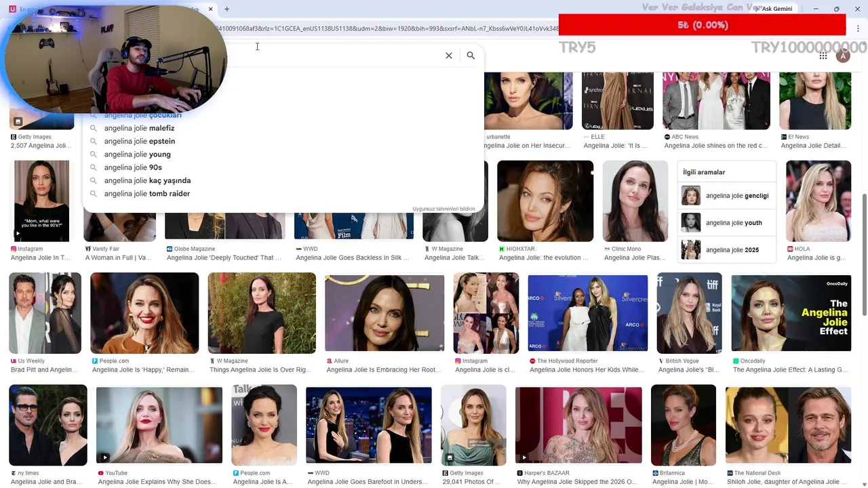The image size is (868, 488).
Task: Open Allure Embracing Her Roots image
Action: click(x=384, y=313)
